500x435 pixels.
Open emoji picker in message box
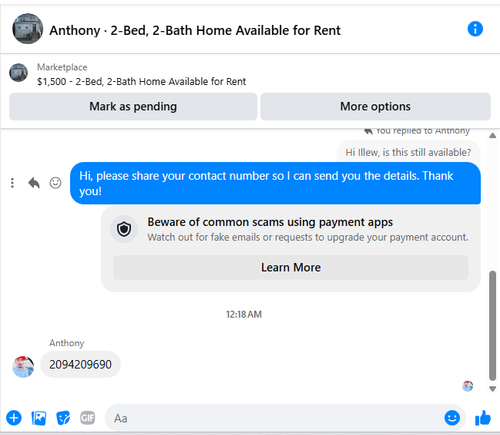click(452, 418)
